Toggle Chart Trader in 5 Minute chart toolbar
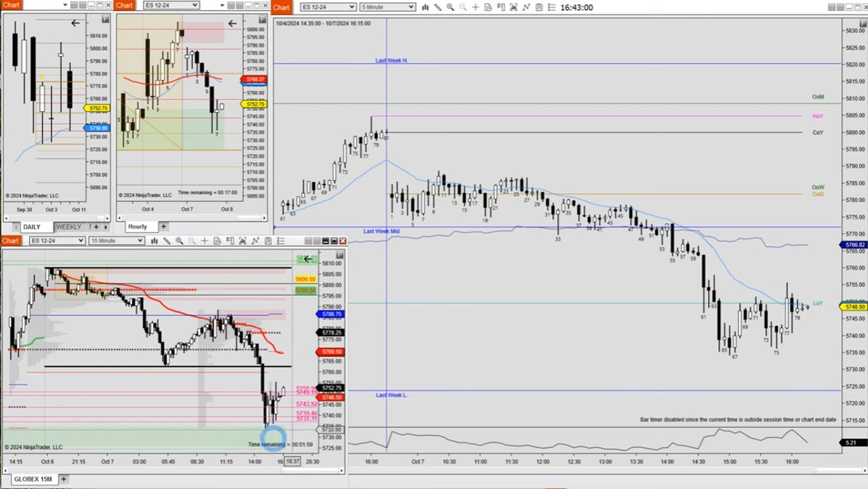868x489 pixels. 501,7
